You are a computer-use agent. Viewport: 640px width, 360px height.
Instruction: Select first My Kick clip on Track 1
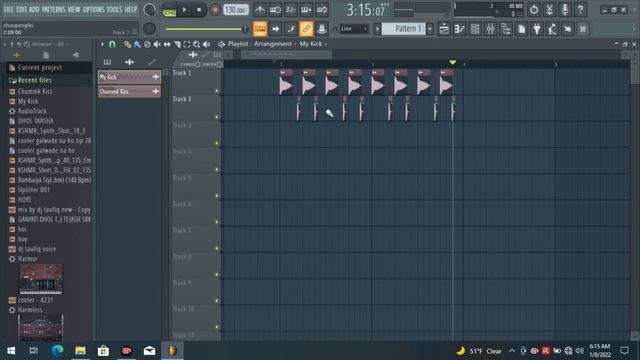(x=286, y=82)
